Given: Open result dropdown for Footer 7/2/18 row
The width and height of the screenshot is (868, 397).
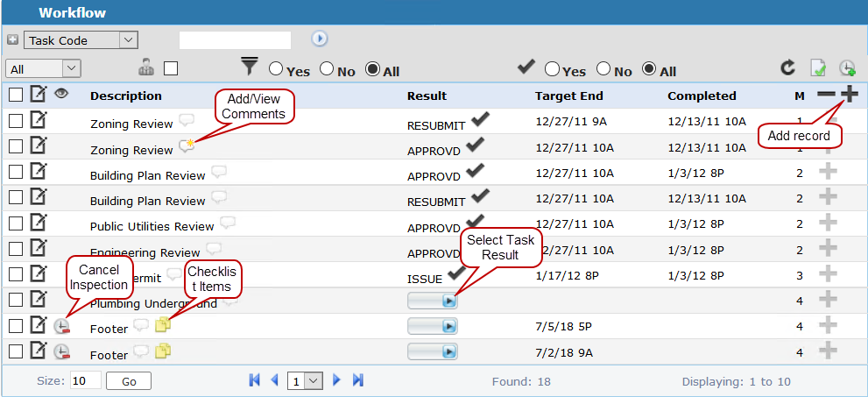Looking at the screenshot, I should [x=433, y=351].
